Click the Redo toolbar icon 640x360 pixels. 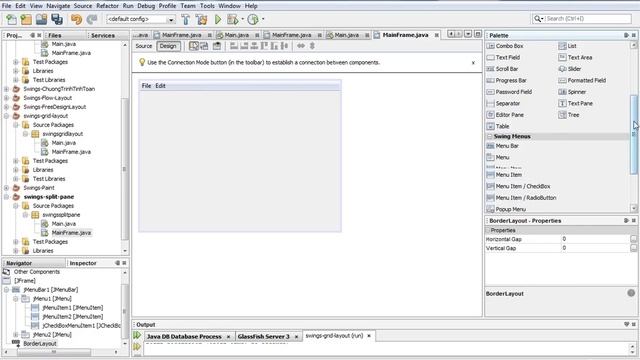[92, 19]
